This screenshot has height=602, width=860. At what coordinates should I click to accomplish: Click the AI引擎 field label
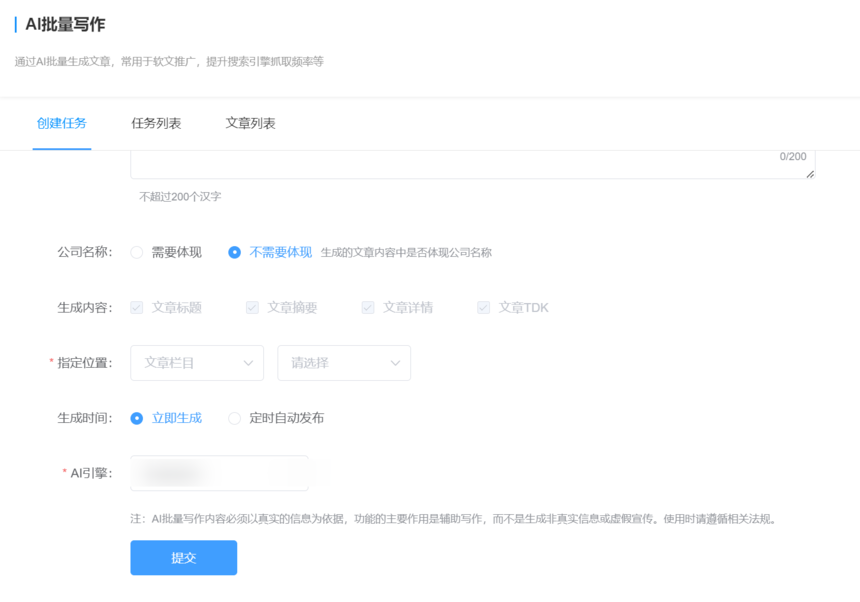(91, 473)
